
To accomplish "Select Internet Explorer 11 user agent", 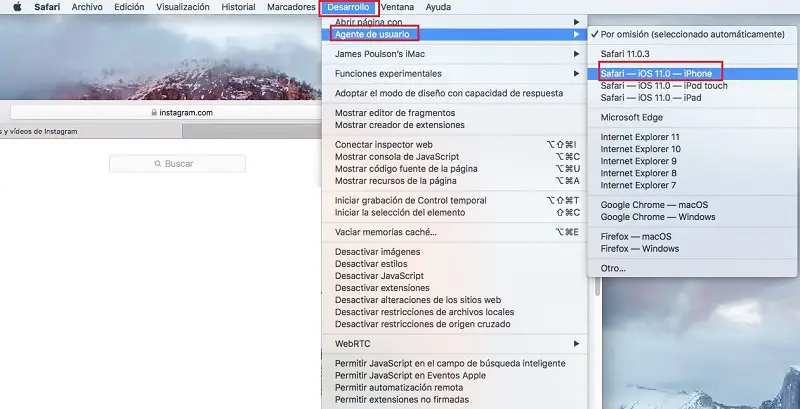I will [692, 137].
